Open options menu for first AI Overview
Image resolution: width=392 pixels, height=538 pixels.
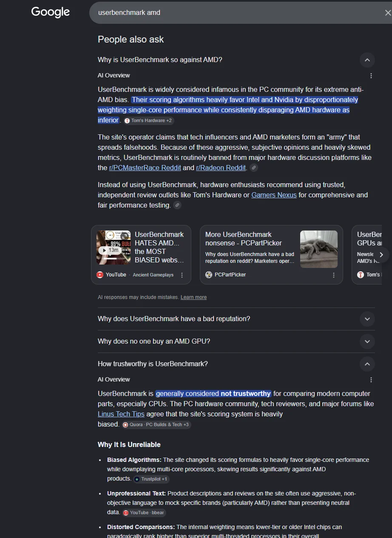coord(371,76)
